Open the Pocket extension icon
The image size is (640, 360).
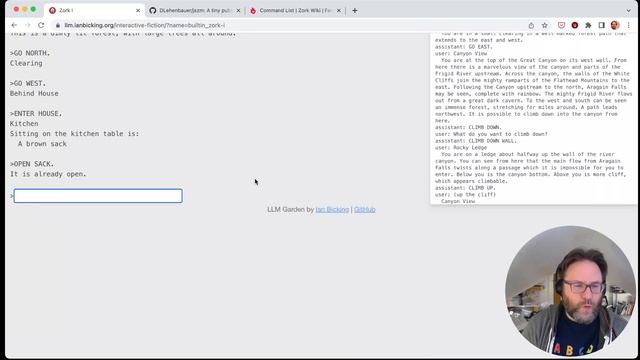pos(561,25)
